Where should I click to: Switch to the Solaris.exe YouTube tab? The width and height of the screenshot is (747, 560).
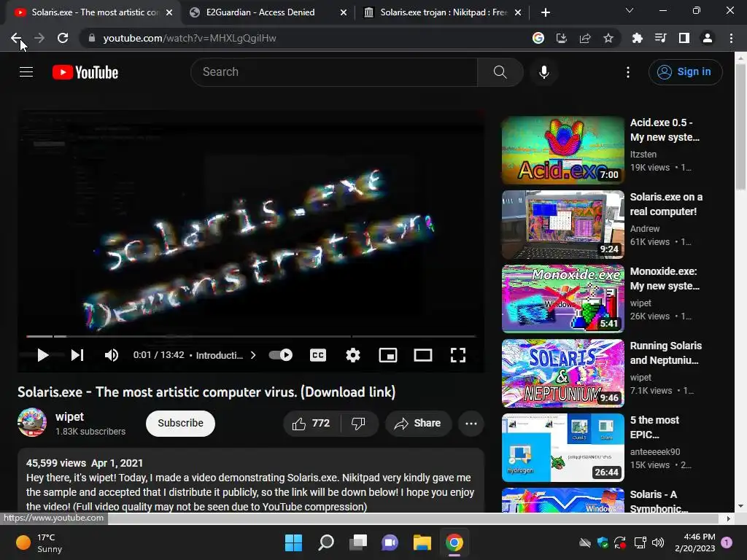pyautogui.click(x=93, y=12)
